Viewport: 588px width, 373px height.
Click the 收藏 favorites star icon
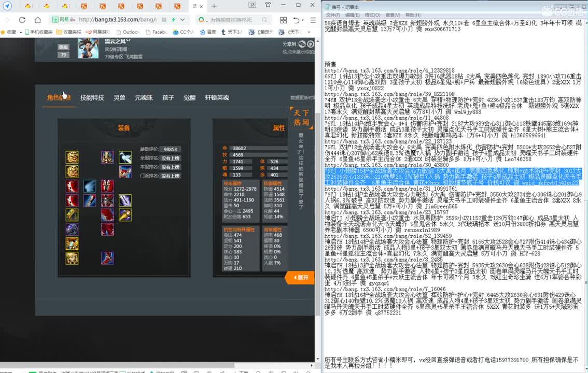4,32
